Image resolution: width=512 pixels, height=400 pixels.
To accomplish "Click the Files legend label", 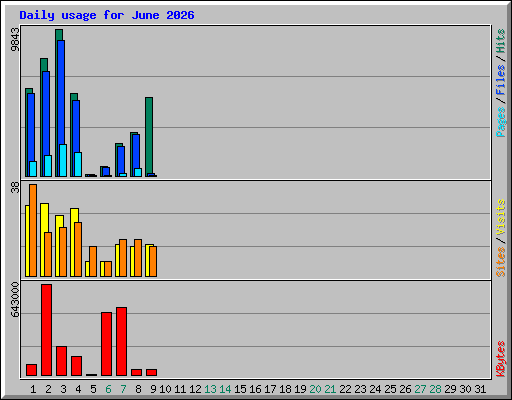I will coord(501,79).
